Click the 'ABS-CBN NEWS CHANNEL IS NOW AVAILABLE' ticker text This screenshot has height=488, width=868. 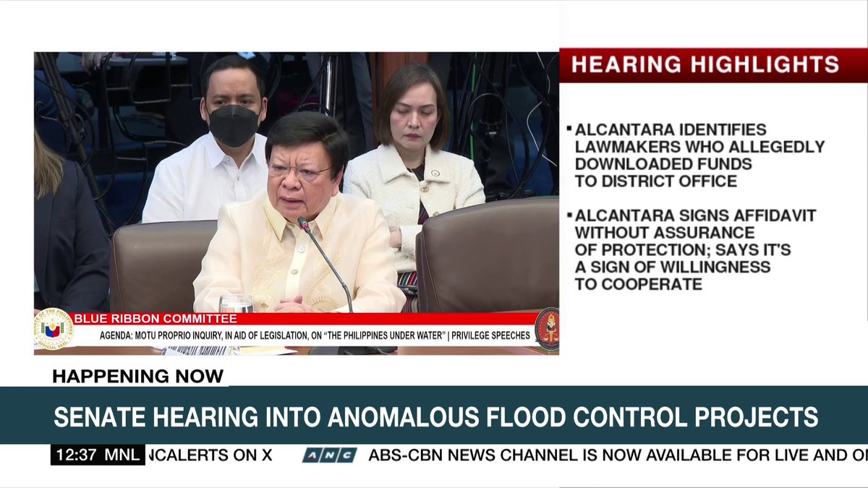[618, 455]
